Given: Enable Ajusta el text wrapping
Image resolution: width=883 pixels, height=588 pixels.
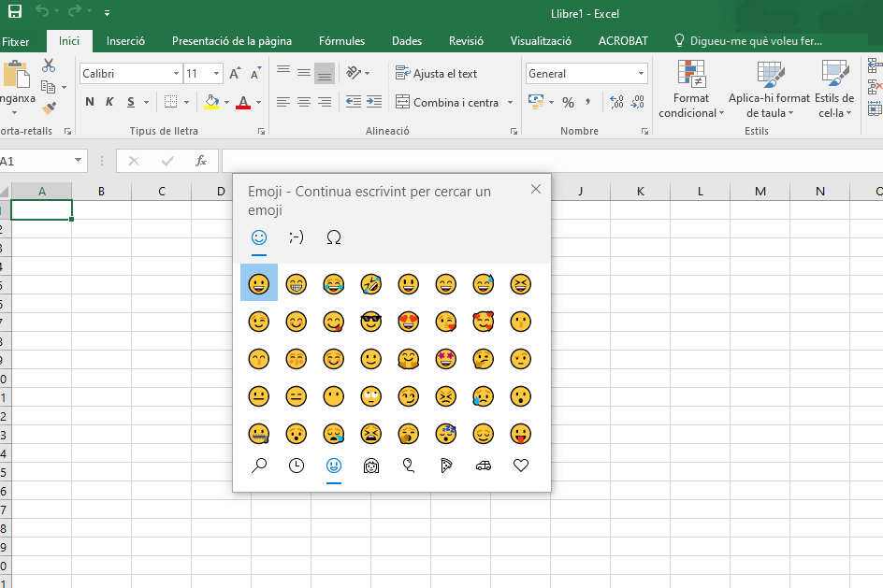Looking at the screenshot, I should tap(436, 73).
